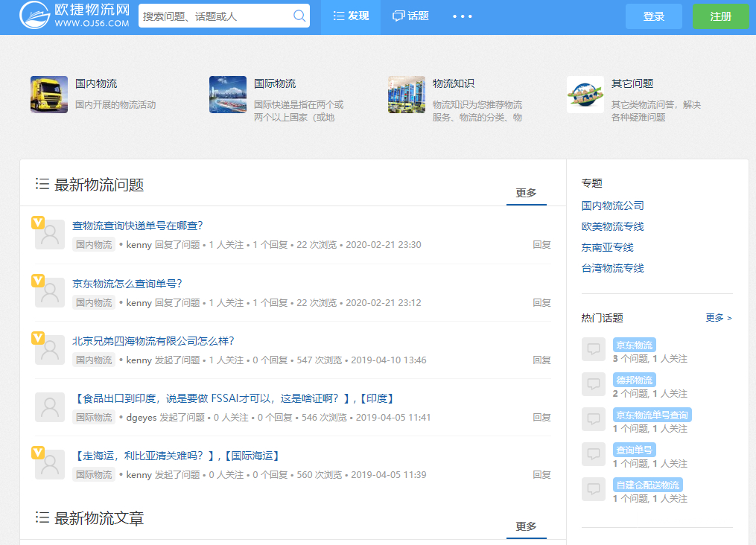Click the 德邦物流 topic chat icon
756x545 pixels.
point(594,384)
